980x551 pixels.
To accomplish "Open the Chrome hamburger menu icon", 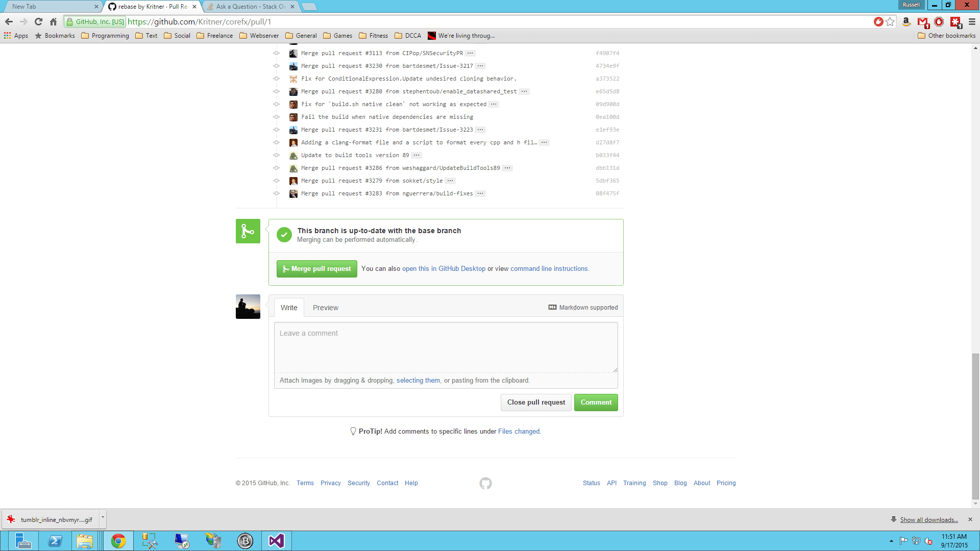I will [x=972, y=21].
